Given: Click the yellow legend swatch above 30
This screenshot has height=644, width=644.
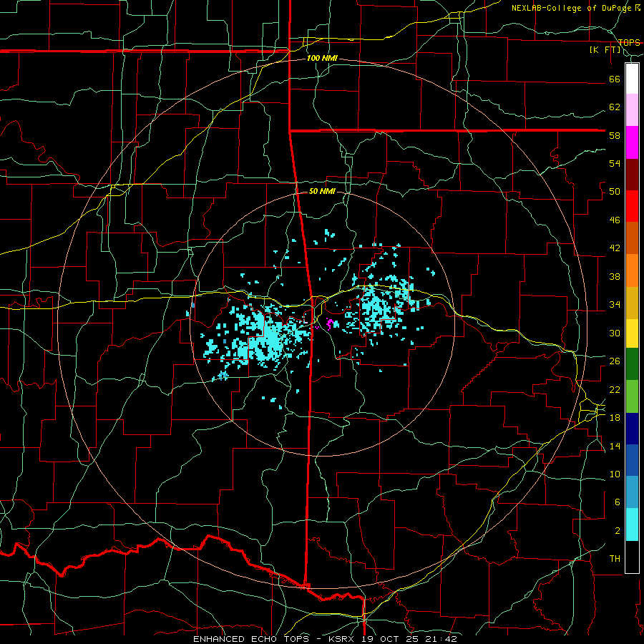Looking at the screenshot, I should click(x=632, y=333).
